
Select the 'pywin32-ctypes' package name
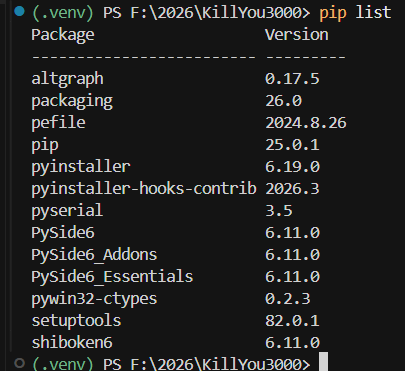94,299
